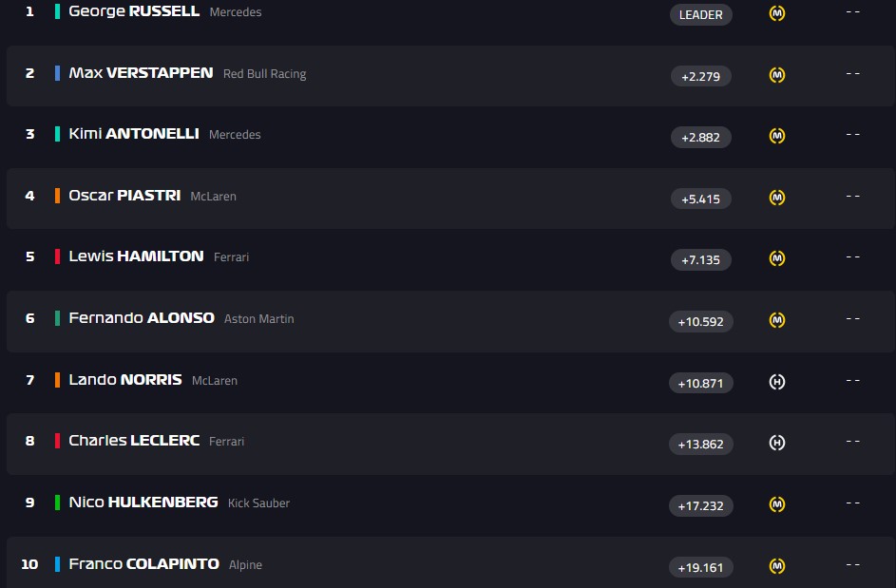Click the +7.135 gap for Hamilton
Image resolution: width=896 pixels, height=588 pixels.
701,259
